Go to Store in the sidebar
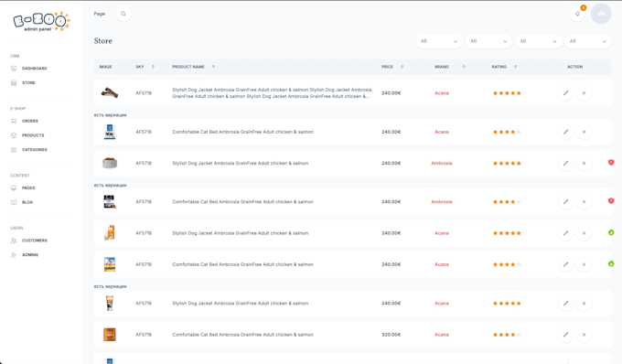Image resolution: width=622 pixels, height=364 pixels. pos(28,83)
